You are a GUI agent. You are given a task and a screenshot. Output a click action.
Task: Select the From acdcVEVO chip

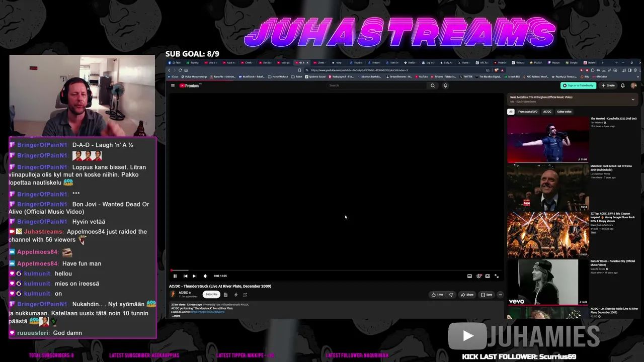click(528, 112)
